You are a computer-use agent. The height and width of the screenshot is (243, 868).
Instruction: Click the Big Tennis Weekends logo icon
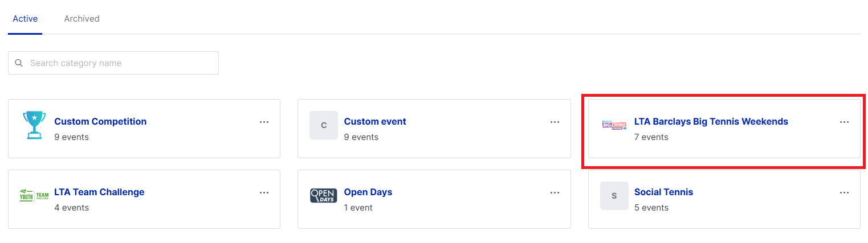tap(614, 125)
